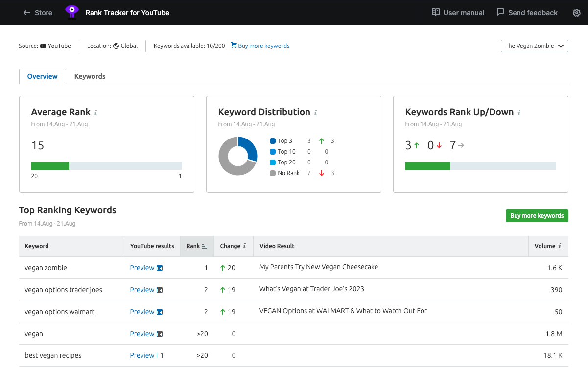This screenshot has width=588, height=370.
Task: Click the green Buy more keywords button
Action: [537, 216]
